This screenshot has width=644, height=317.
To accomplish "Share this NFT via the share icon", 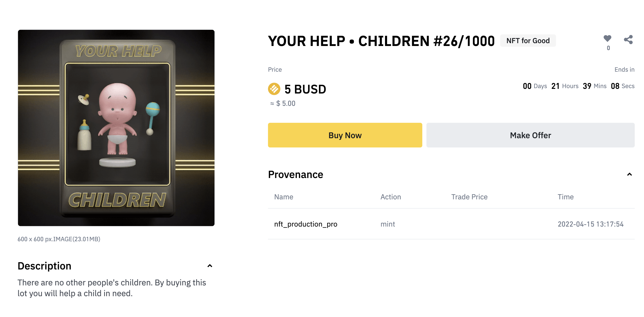I will pos(628,40).
